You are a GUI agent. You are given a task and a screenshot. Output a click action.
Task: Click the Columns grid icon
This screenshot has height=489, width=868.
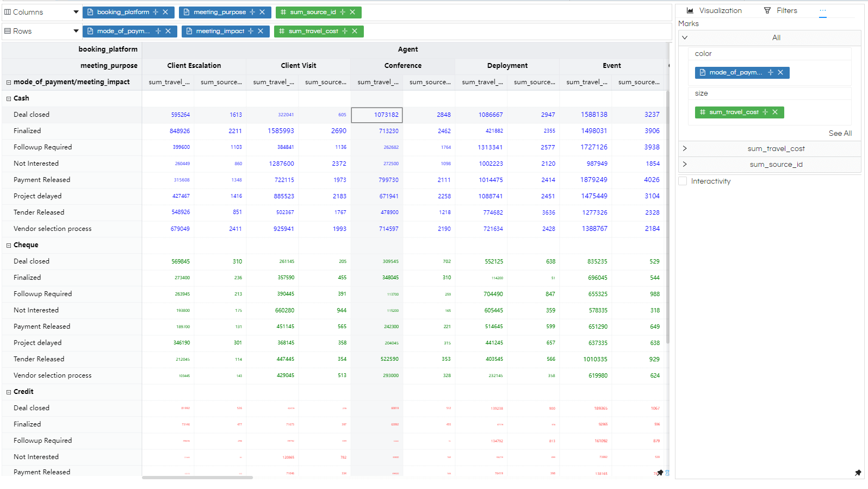point(8,12)
